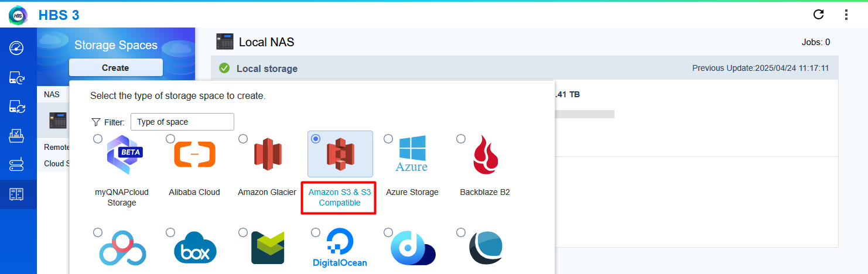
Task: Click the Create storage space button
Action: 115,68
